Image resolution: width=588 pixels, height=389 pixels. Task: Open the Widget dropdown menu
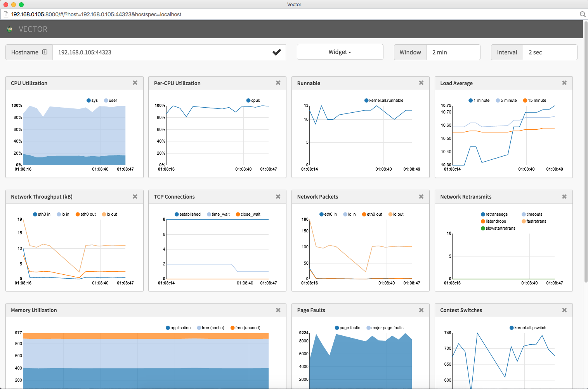coord(340,52)
